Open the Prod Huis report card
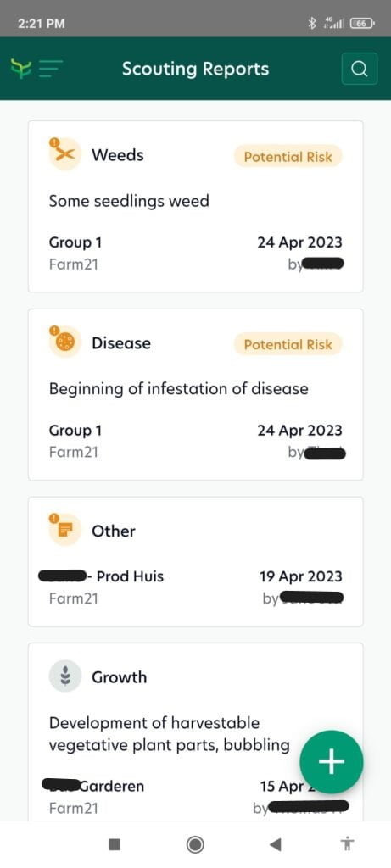The height and width of the screenshot is (868, 391). click(195, 561)
